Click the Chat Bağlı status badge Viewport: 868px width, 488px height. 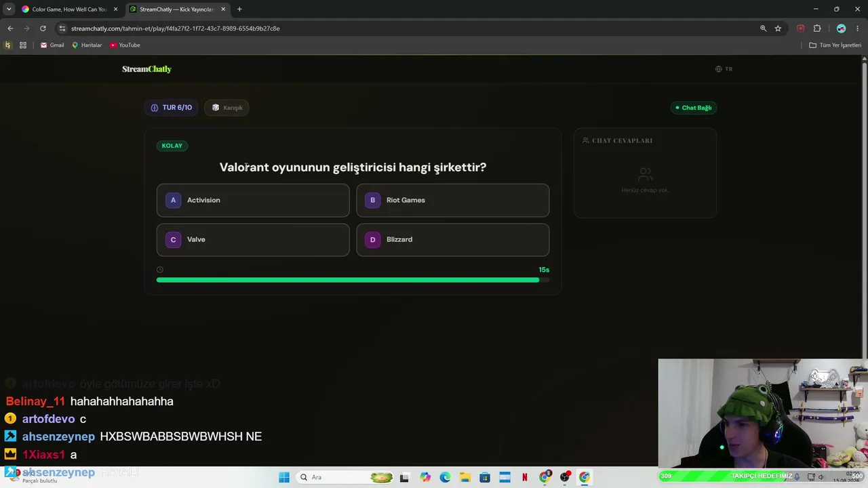pyautogui.click(x=694, y=108)
